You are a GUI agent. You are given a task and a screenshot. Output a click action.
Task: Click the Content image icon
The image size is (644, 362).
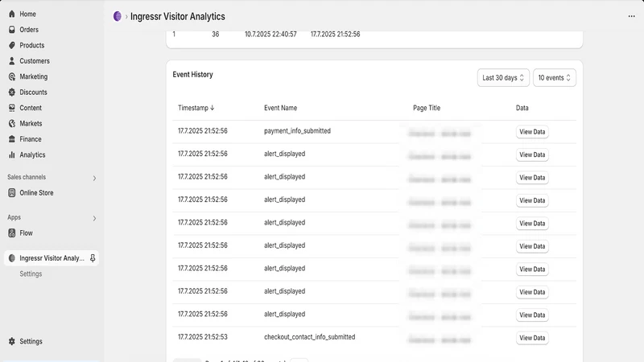[x=12, y=108]
